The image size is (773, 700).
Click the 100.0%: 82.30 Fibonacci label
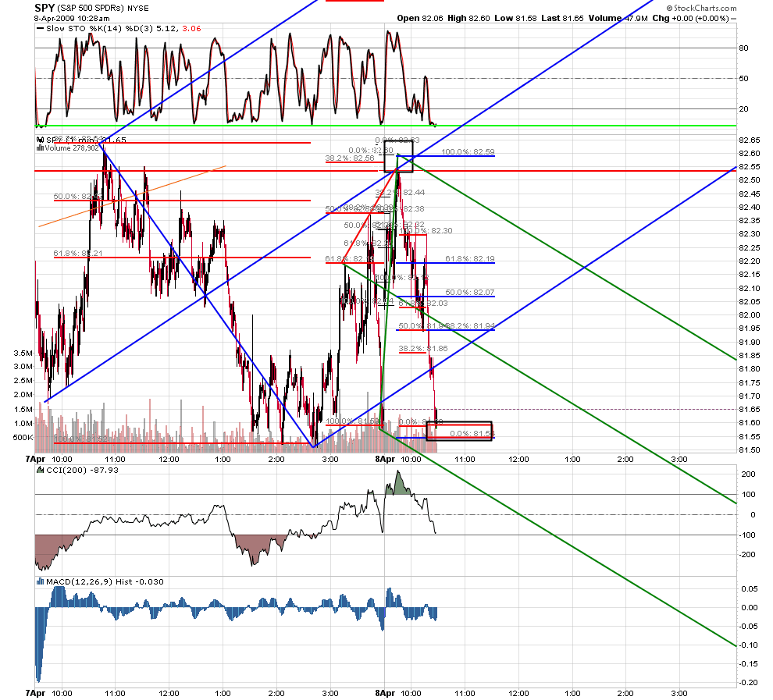(426, 230)
